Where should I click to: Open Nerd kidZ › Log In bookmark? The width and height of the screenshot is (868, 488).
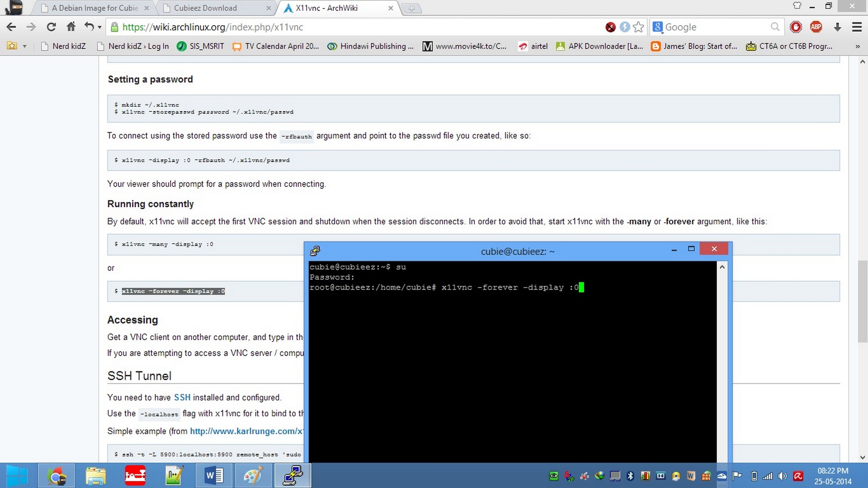pos(133,46)
